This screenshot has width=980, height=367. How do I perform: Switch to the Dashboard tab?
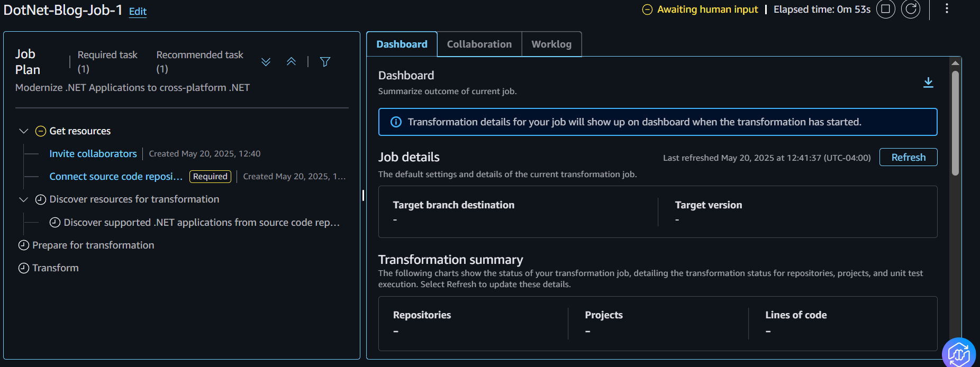click(402, 44)
